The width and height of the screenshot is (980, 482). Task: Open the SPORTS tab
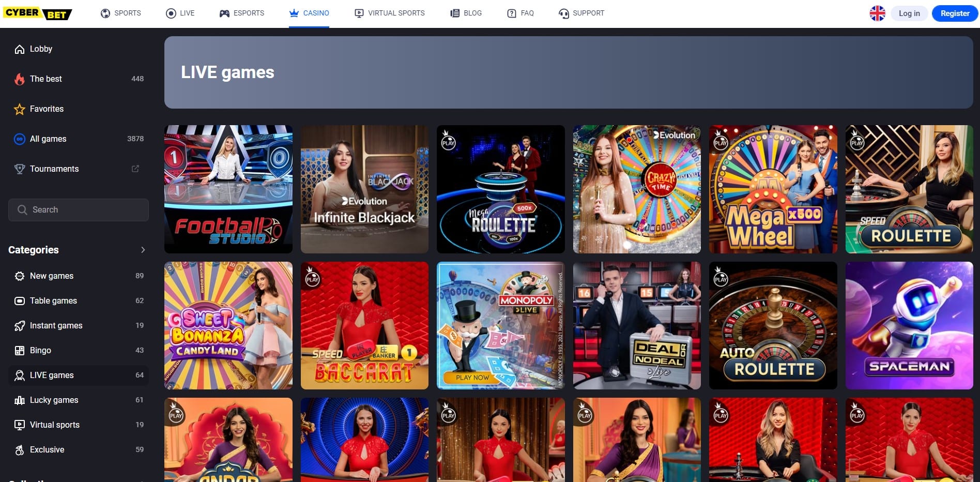[120, 13]
